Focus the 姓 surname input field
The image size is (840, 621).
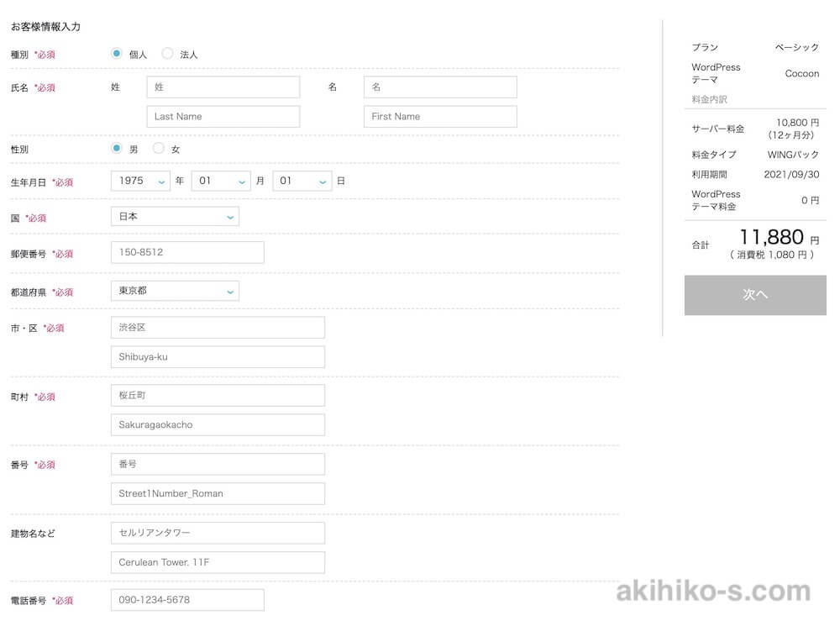pyautogui.click(x=223, y=87)
